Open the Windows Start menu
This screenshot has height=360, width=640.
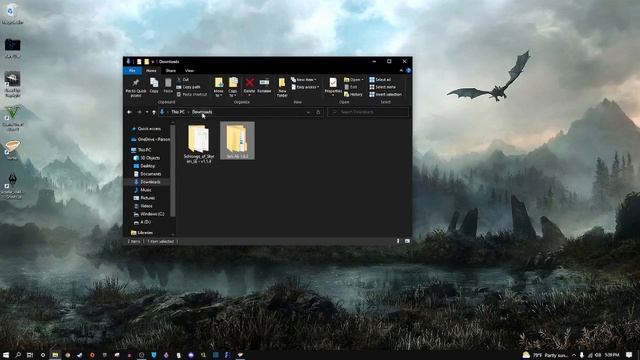pyautogui.click(x=6, y=355)
